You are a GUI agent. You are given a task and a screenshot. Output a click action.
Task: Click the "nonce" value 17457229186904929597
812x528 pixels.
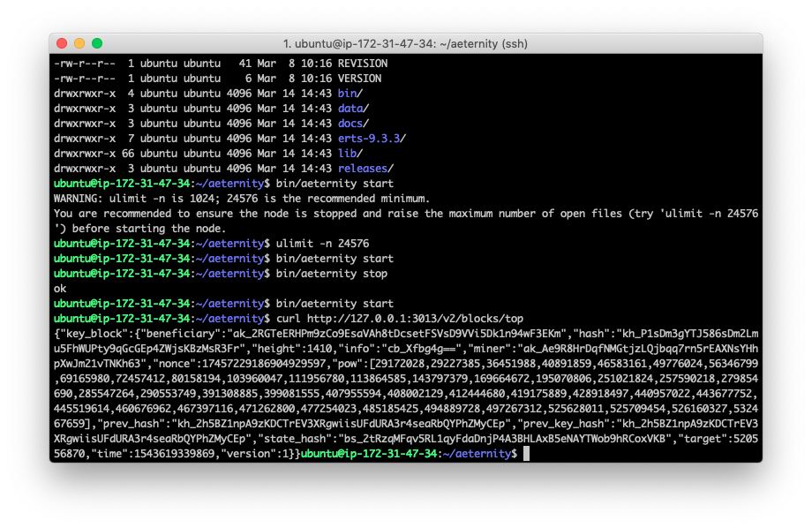coord(264,365)
